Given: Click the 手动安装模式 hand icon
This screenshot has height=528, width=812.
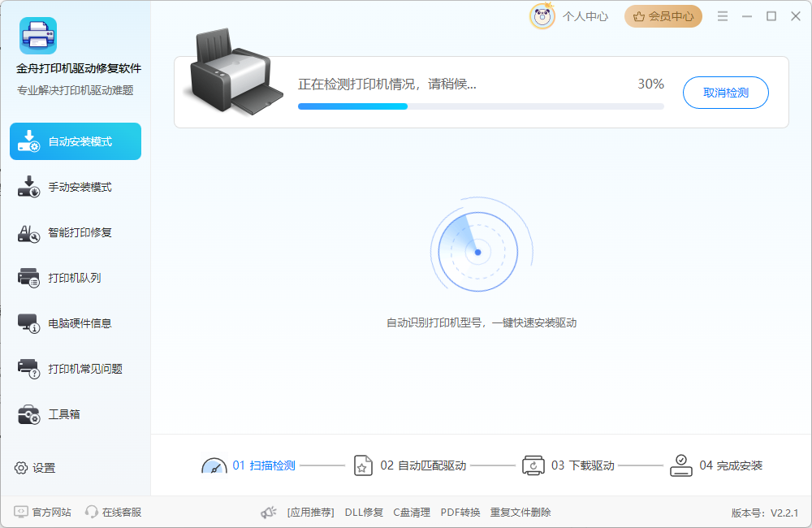Looking at the screenshot, I should (28, 187).
